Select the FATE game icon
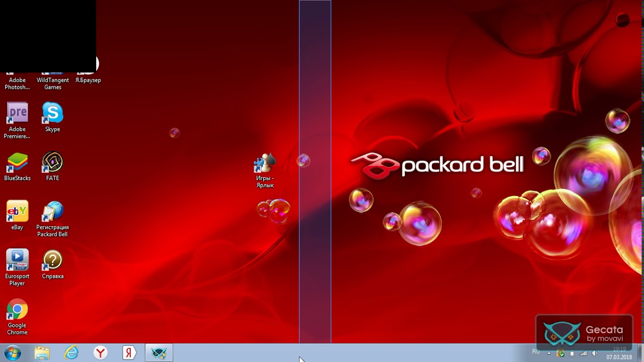This screenshot has width=644, height=362. pyautogui.click(x=52, y=166)
